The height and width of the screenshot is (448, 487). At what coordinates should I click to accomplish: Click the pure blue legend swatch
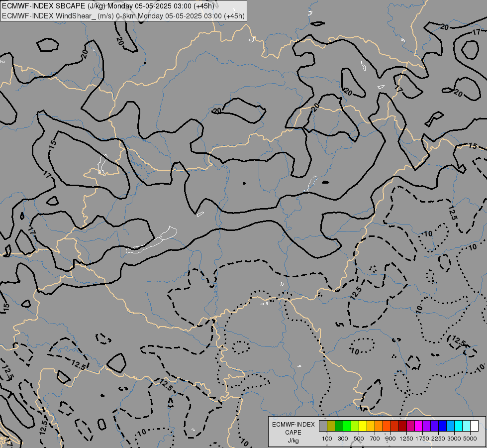point(443,426)
